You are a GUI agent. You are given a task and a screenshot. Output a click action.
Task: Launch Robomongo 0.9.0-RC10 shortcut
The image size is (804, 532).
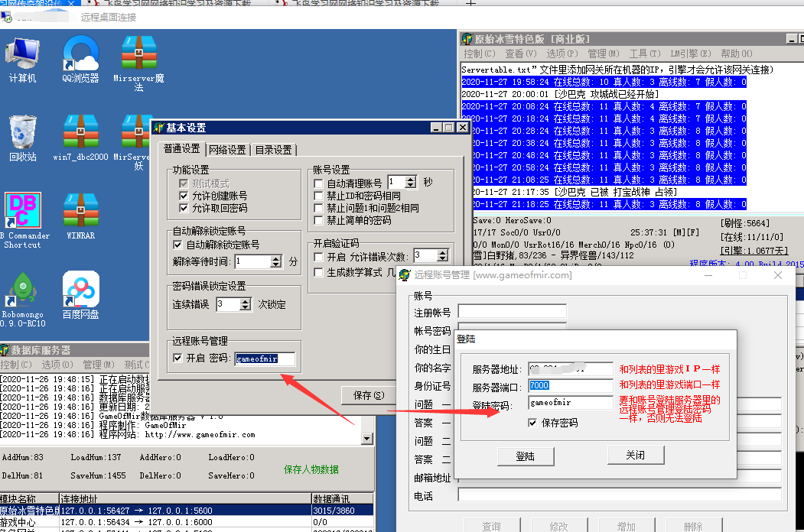tap(22, 300)
